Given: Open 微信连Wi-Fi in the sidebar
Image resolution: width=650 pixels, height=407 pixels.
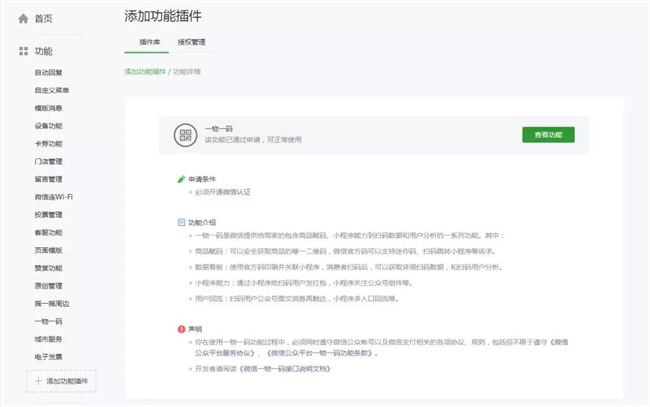Looking at the screenshot, I should (x=52, y=197).
